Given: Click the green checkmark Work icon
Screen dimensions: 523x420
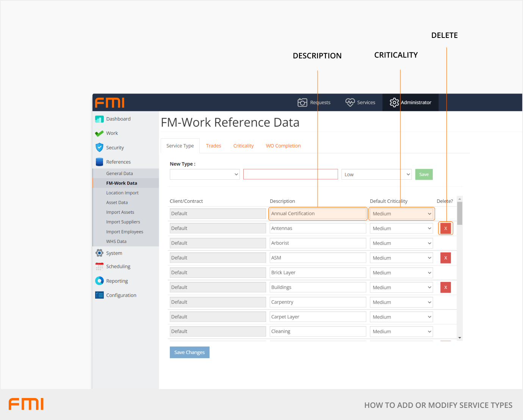Looking at the screenshot, I should click(99, 133).
